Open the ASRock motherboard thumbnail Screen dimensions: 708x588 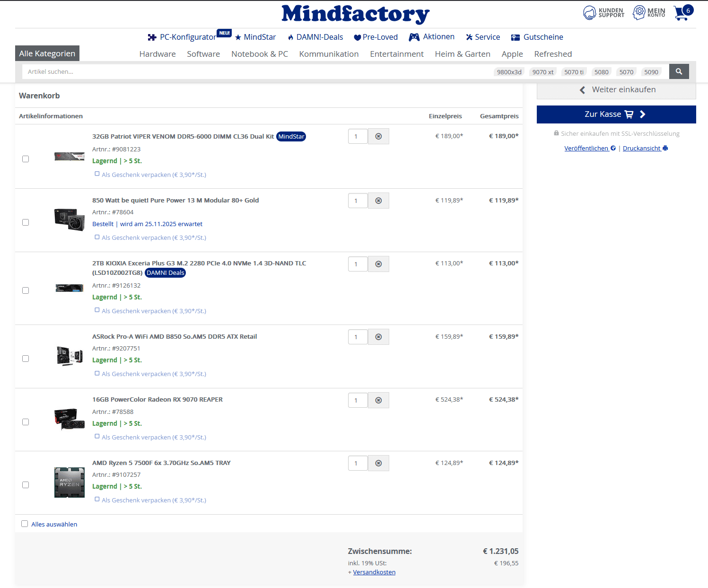pos(70,356)
